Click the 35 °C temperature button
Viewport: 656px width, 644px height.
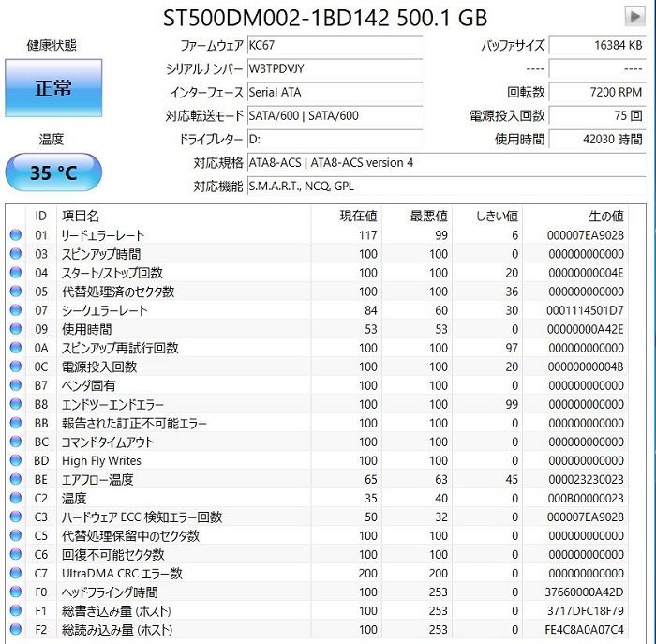click(53, 172)
